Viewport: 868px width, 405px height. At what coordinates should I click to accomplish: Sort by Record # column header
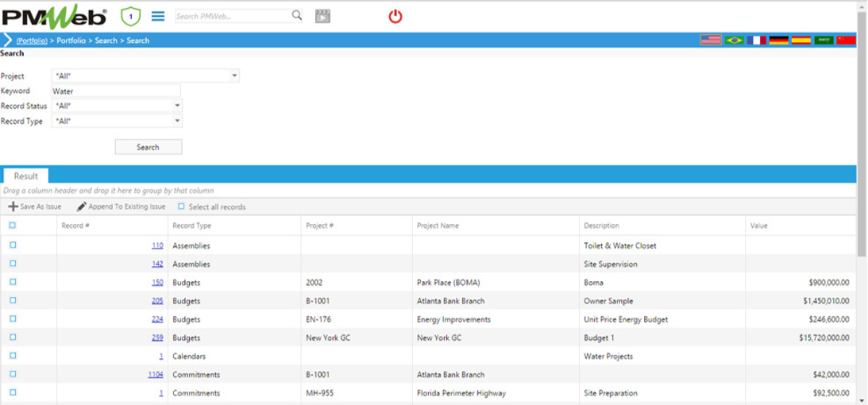[x=75, y=226]
